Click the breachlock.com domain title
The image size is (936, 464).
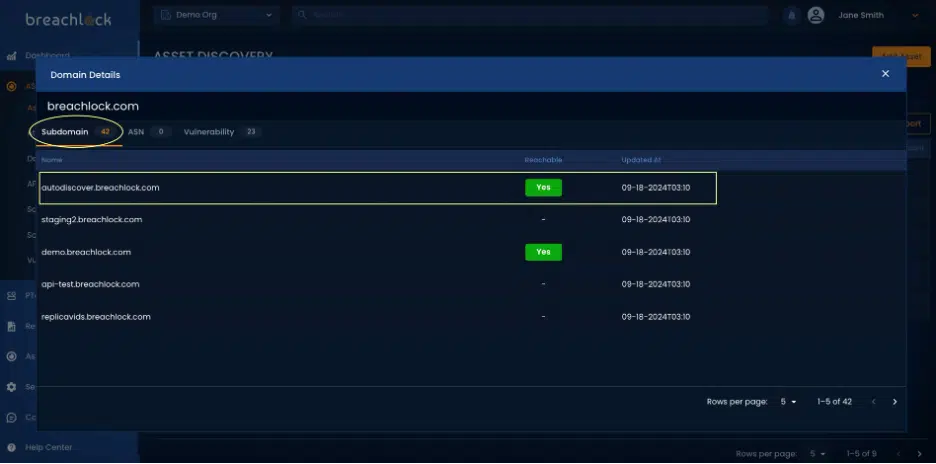tap(93, 106)
